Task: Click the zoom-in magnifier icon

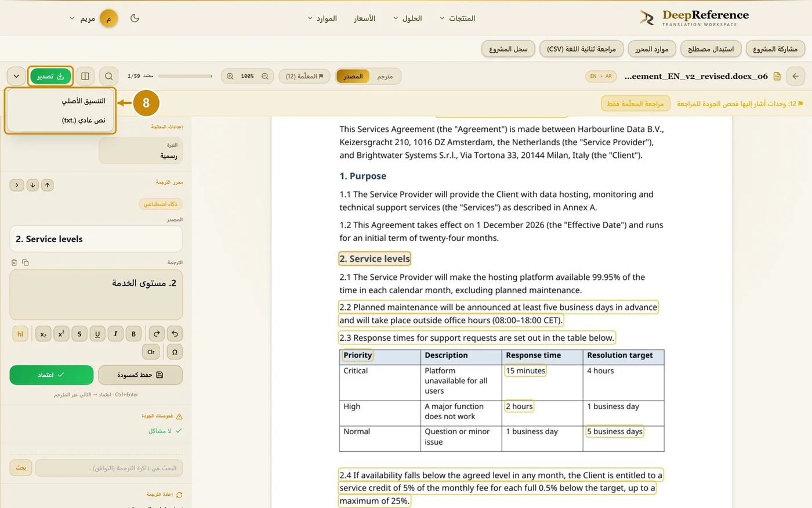Action: (x=230, y=76)
